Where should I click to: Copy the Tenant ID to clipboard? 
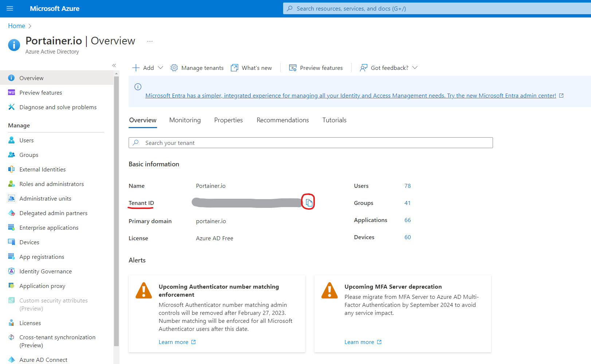309,203
